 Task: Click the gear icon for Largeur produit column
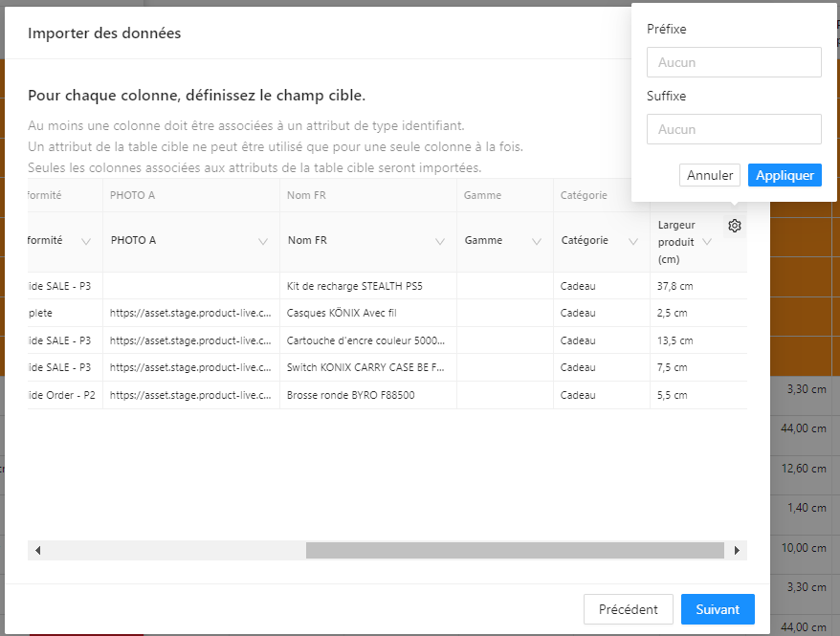735,226
